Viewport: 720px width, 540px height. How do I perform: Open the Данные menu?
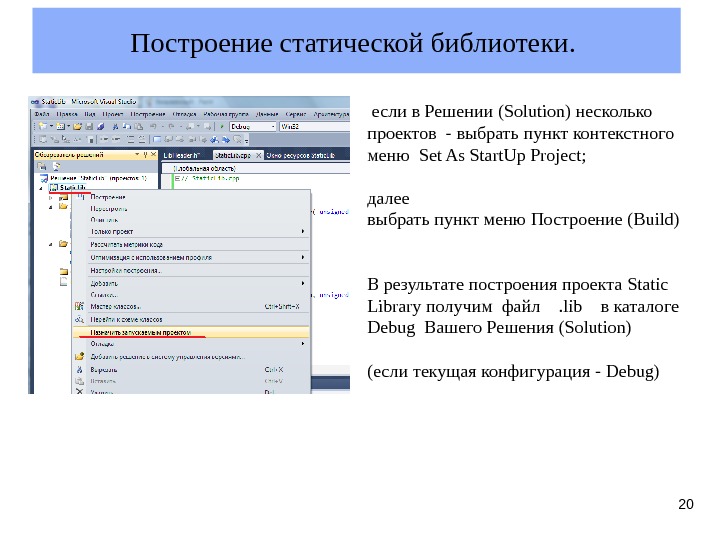[267, 114]
